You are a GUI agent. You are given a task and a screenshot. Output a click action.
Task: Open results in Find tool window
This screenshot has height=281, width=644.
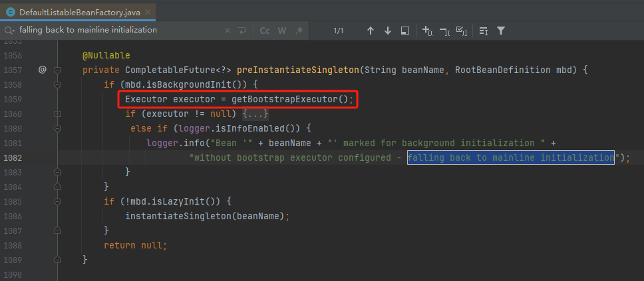[405, 31]
